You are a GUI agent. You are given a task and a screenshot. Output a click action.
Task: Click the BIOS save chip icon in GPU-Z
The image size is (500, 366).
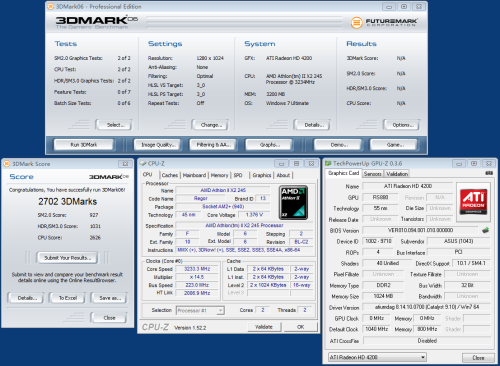click(485, 230)
